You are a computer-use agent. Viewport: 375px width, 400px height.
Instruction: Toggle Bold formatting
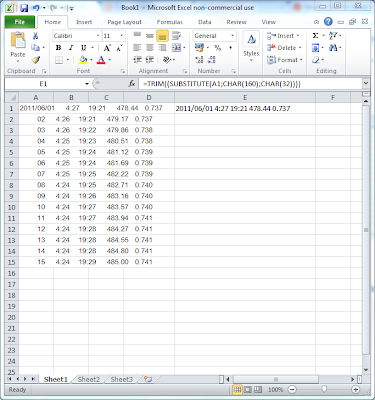[x=59, y=48]
